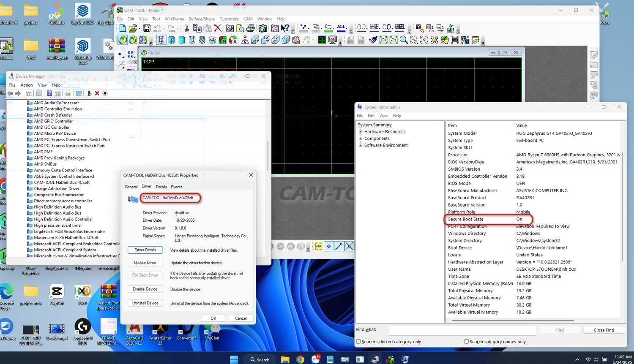This screenshot has width=634, height=364.
Task: Open the dotted-points pick filter dropdown
Action: pyautogui.click(x=309, y=29)
